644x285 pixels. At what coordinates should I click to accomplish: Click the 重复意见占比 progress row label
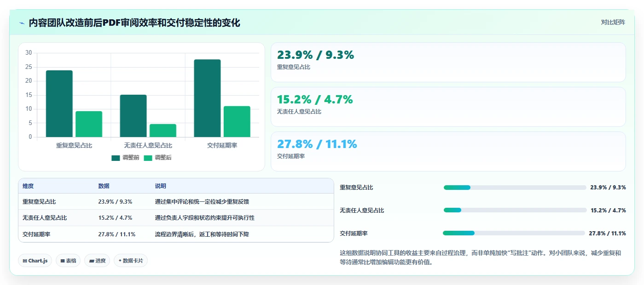[x=356, y=188]
